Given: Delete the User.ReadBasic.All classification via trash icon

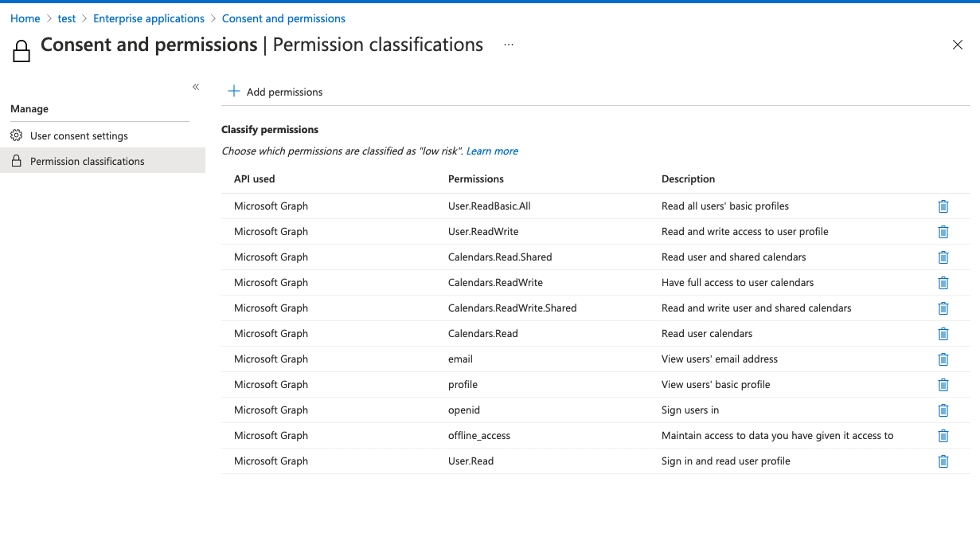Looking at the screenshot, I should click(943, 206).
